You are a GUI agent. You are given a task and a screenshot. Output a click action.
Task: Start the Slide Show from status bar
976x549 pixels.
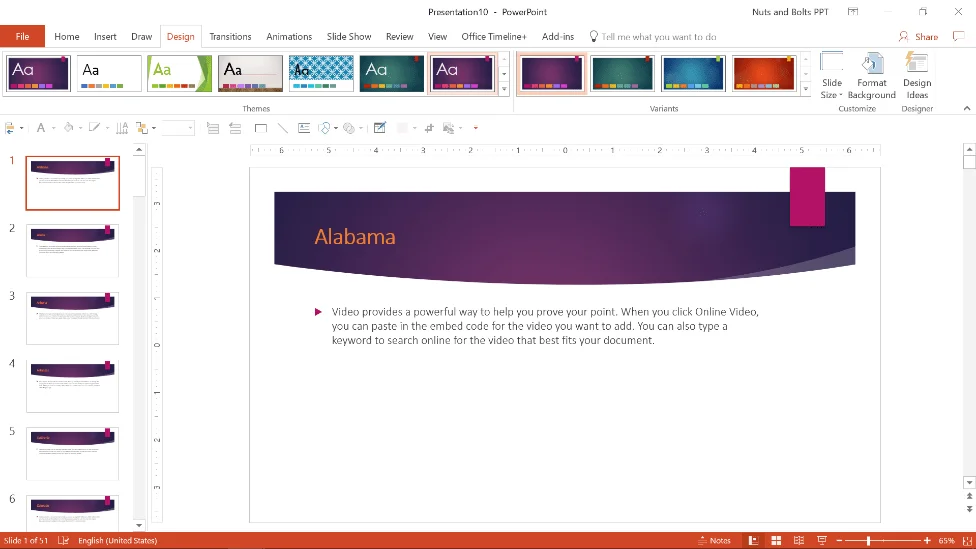click(822, 540)
